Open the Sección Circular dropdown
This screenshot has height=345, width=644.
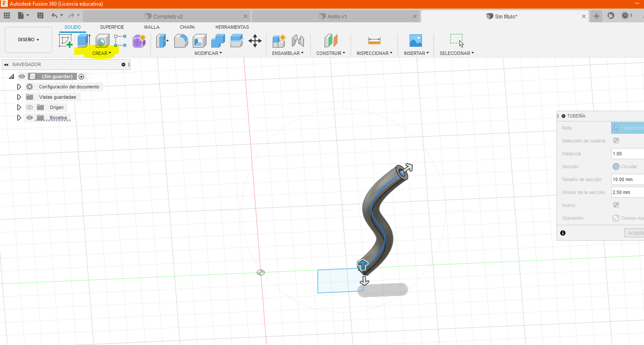[x=628, y=166]
